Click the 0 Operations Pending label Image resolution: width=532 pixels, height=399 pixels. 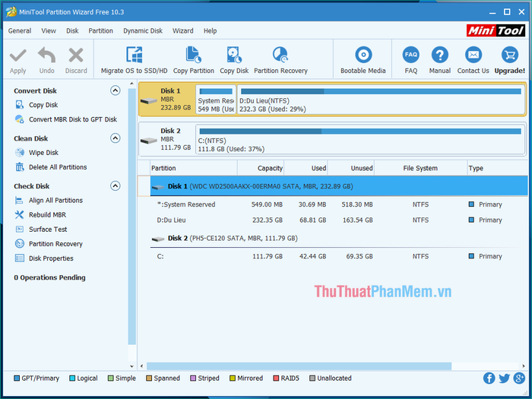tap(49, 277)
